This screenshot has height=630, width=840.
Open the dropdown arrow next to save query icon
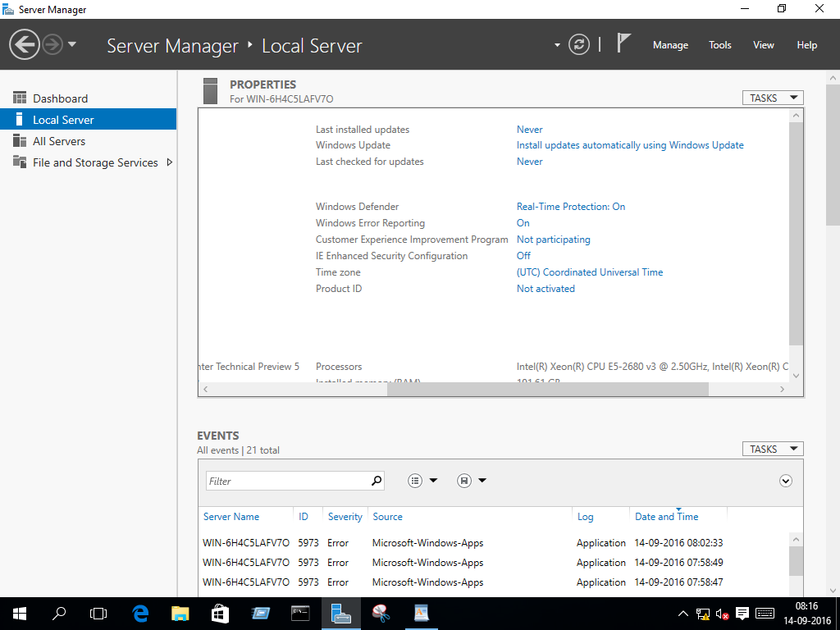[x=482, y=481]
